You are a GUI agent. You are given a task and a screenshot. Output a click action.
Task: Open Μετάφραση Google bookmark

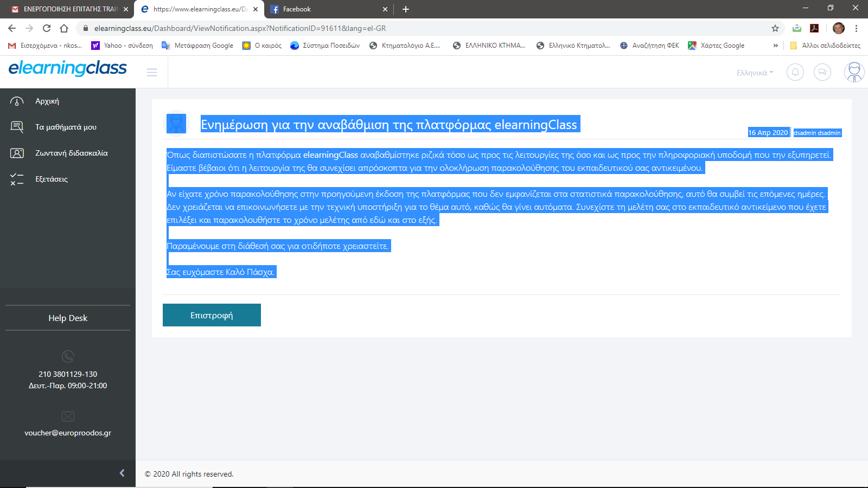[x=197, y=46]
